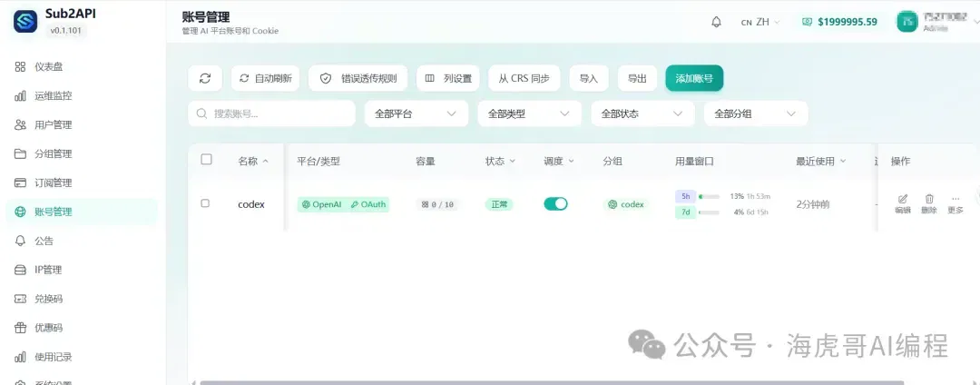Viewport: 980px width, 385px height.
Task: Click the 5h window badge
Action: 686,196
